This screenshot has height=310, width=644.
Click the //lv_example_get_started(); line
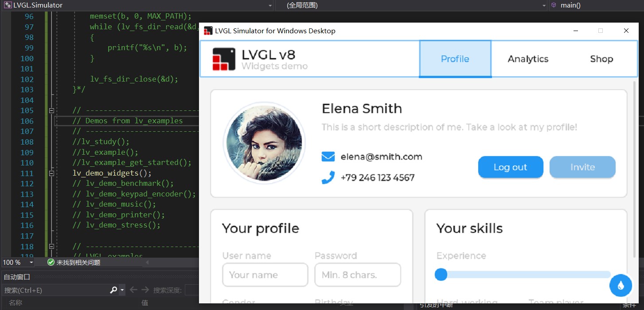point(132,162)
